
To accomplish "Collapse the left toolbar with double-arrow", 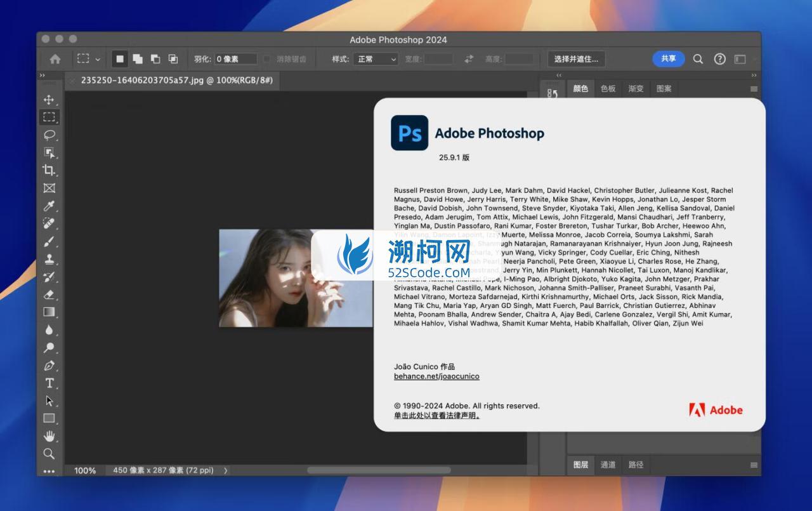I will (x=43, y=76).
